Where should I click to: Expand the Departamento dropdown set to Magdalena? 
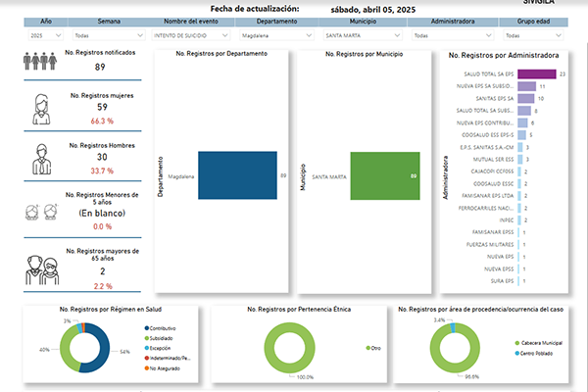coord(276,35)
